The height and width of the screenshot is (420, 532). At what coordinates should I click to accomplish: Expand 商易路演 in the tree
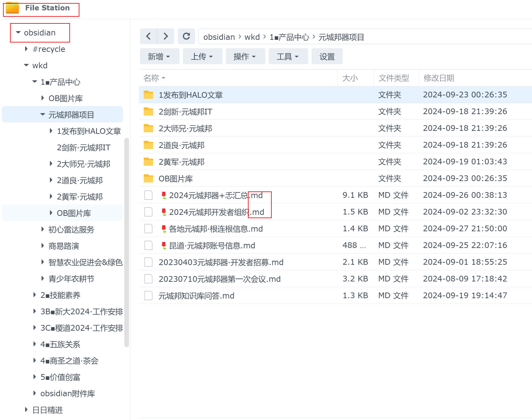point(43,246)
